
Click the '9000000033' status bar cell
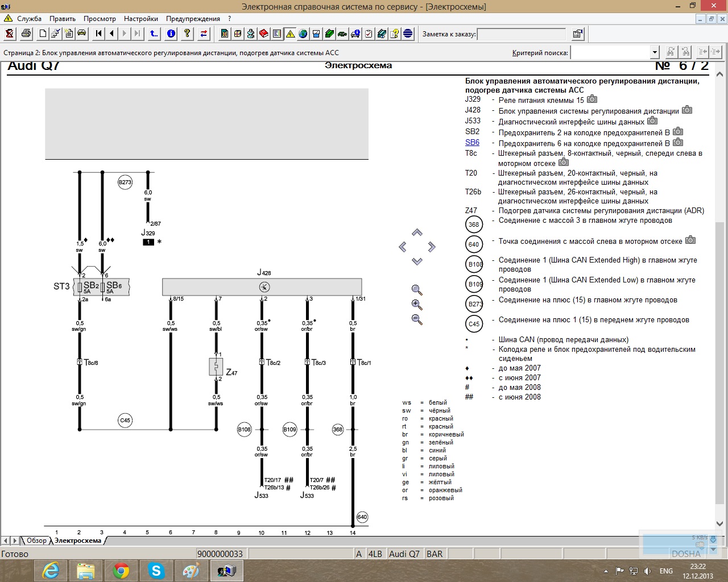coord(221,554)
